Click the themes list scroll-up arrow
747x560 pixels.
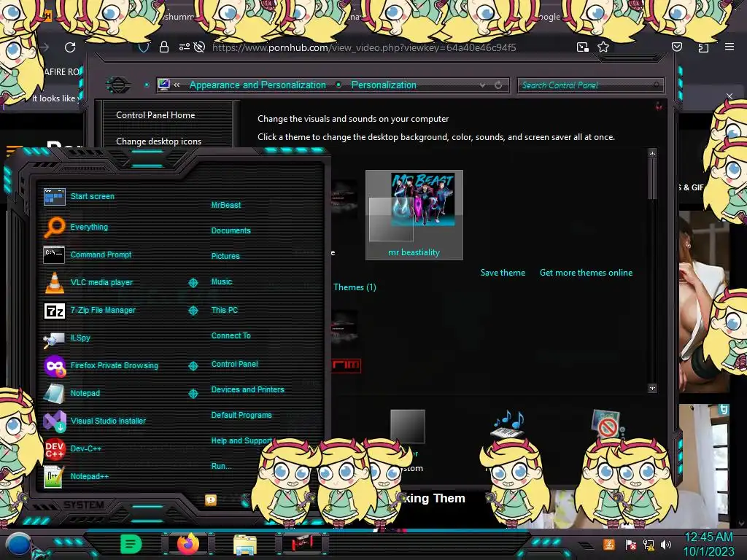click(652, 153)
